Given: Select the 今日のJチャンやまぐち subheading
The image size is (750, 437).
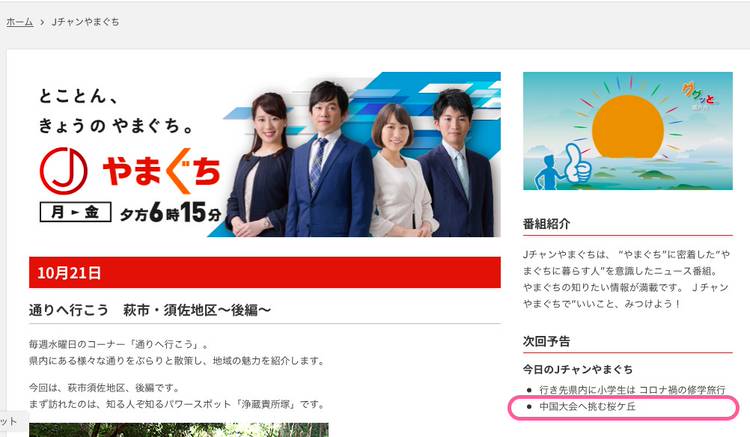Looking at the screenshot, I should pos(577,369).
